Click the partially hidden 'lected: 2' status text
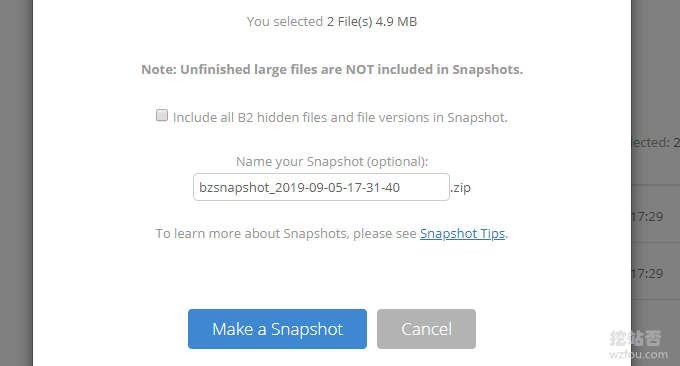The width and height of the screenshot is (680, 366). point(656,142)
